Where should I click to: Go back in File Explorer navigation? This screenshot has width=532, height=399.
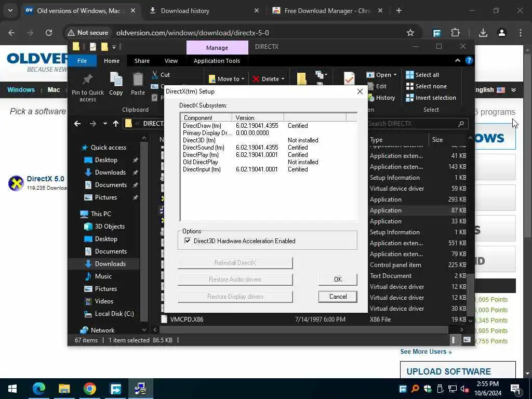77,124
